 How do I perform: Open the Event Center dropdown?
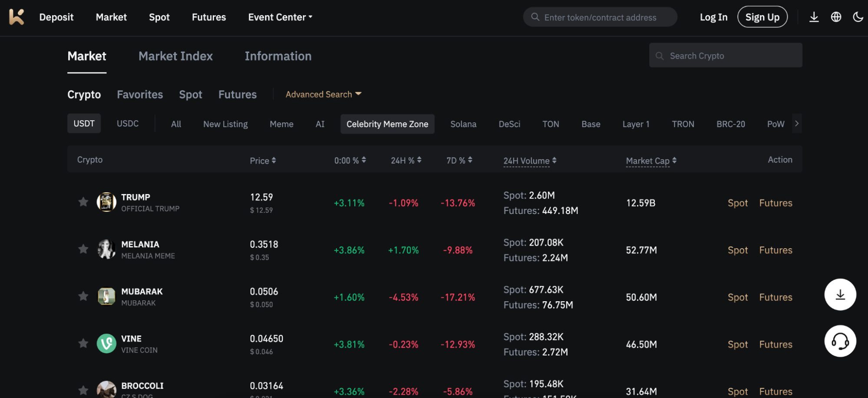[280, 17]
